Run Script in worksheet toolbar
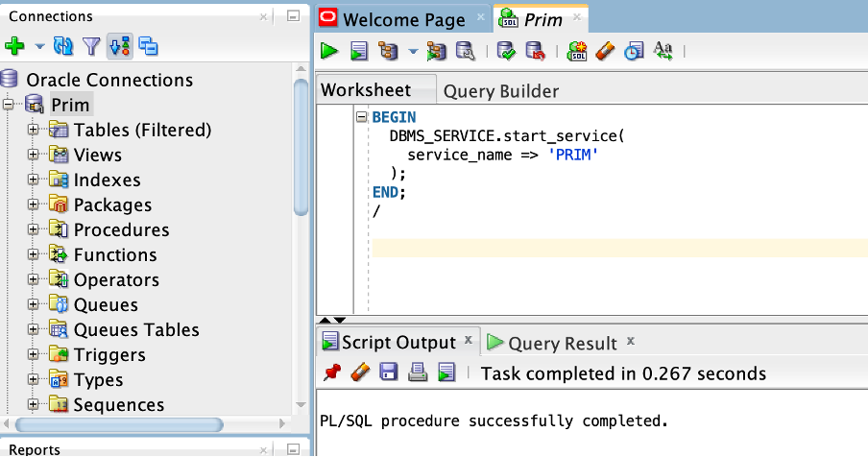This screenshot has height=457, width=868. pos(359,52)
